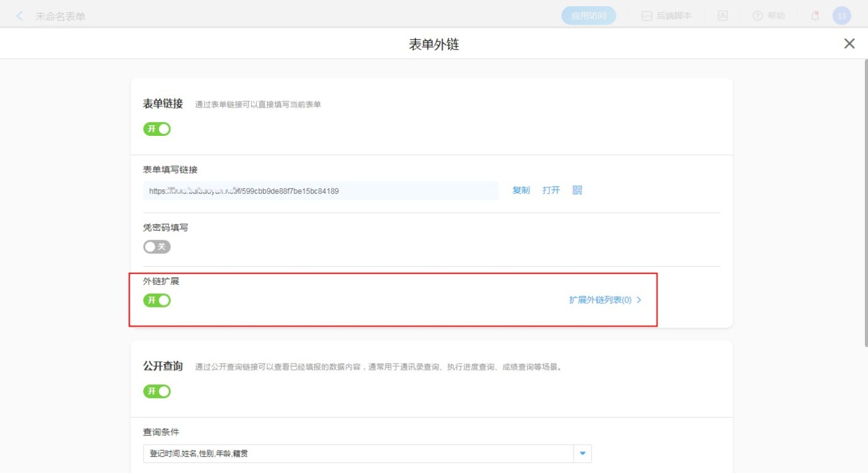Open the user avatar labeled 13

coord(842,16)
